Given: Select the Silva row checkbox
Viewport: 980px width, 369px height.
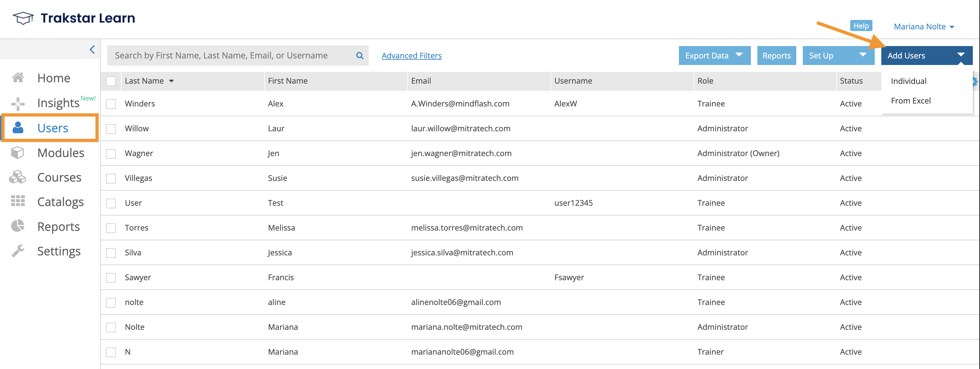Looking at the screenshot, I should tap(111, 253).
